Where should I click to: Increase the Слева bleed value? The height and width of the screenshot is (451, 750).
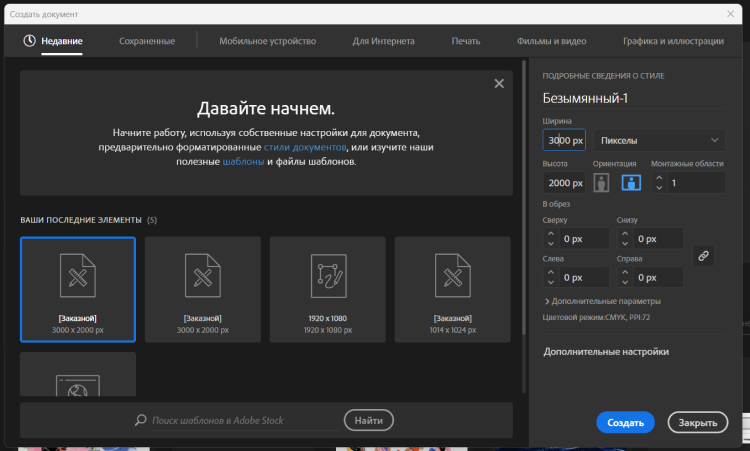pyautogui.click(x=551, y=272)
